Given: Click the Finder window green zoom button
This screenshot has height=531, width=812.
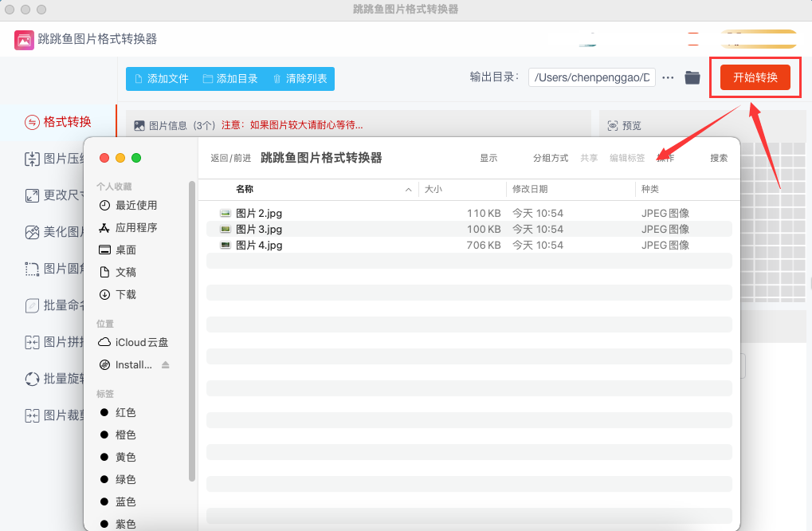Looking at the screenshot, I should (136, 158).
